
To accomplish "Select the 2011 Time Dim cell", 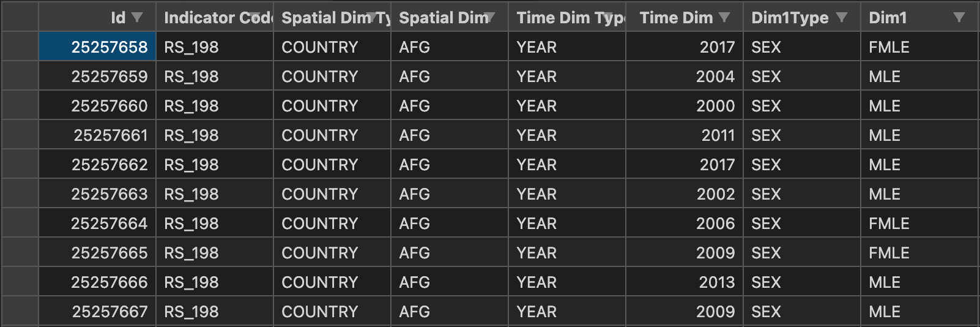I will click(685, 135).
